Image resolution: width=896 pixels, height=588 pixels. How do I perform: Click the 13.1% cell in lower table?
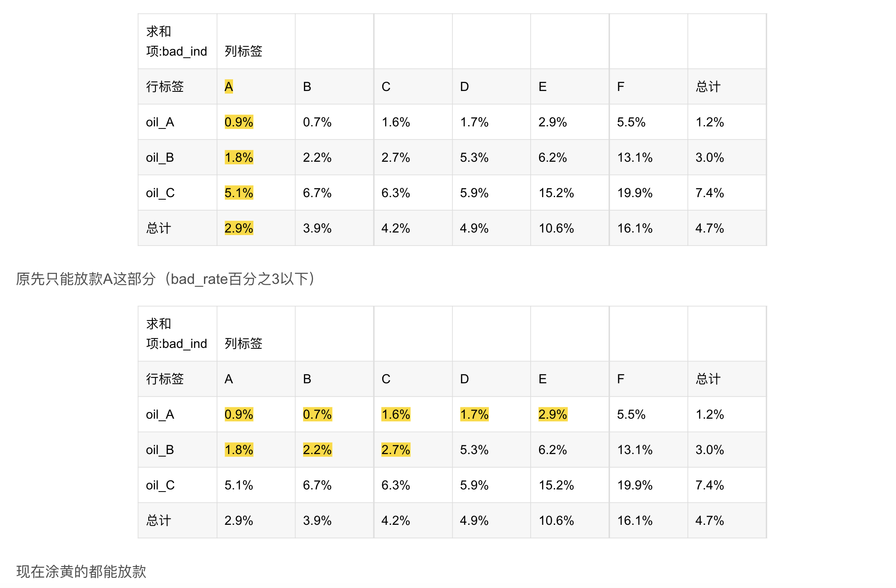pyautogui.click(x=635, y=450)
